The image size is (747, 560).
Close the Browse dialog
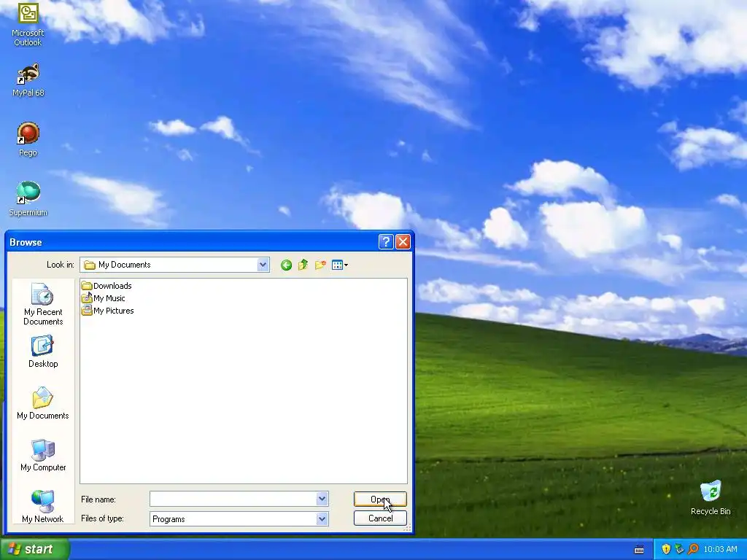[x=403, y=242]
